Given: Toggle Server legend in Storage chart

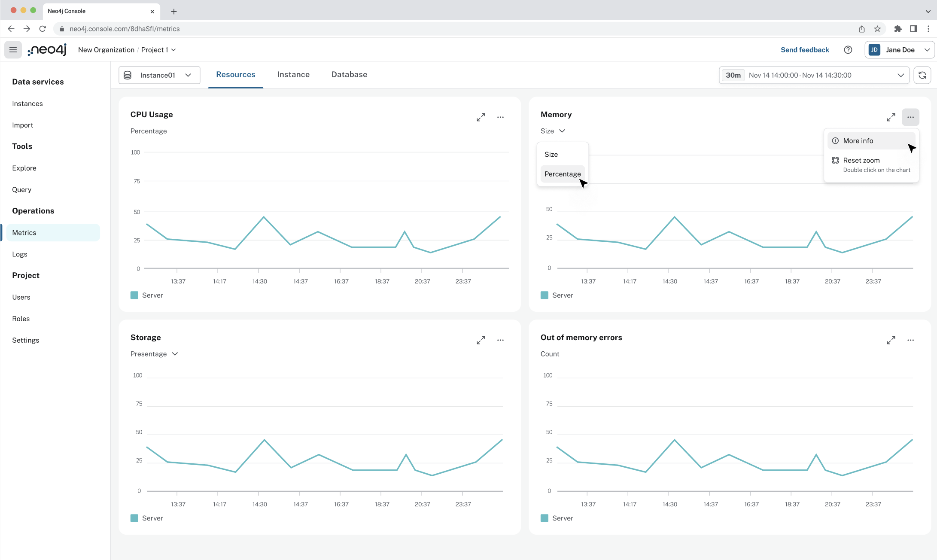Looking at the screenshot, I should (147, 518).
